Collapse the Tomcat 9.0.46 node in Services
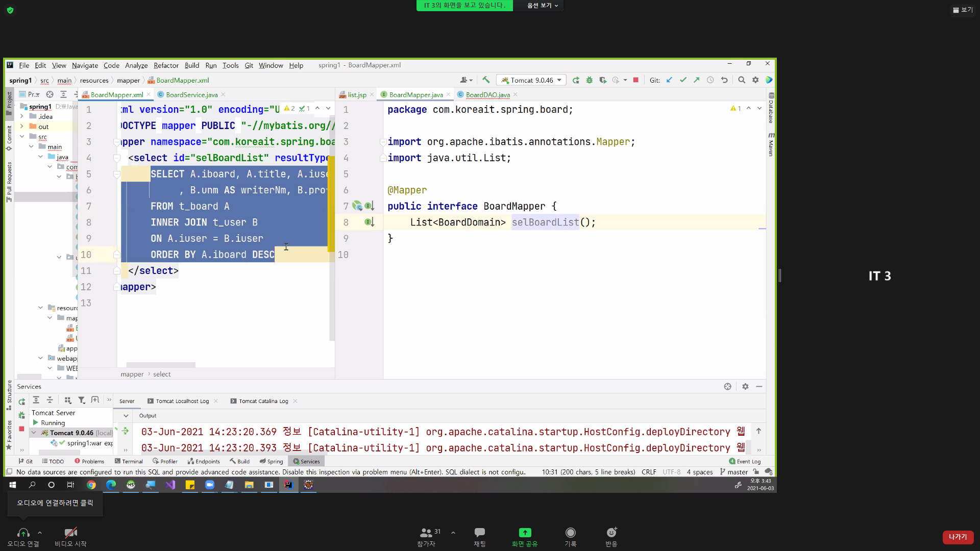980x551 pixels. tap(34, 432)
